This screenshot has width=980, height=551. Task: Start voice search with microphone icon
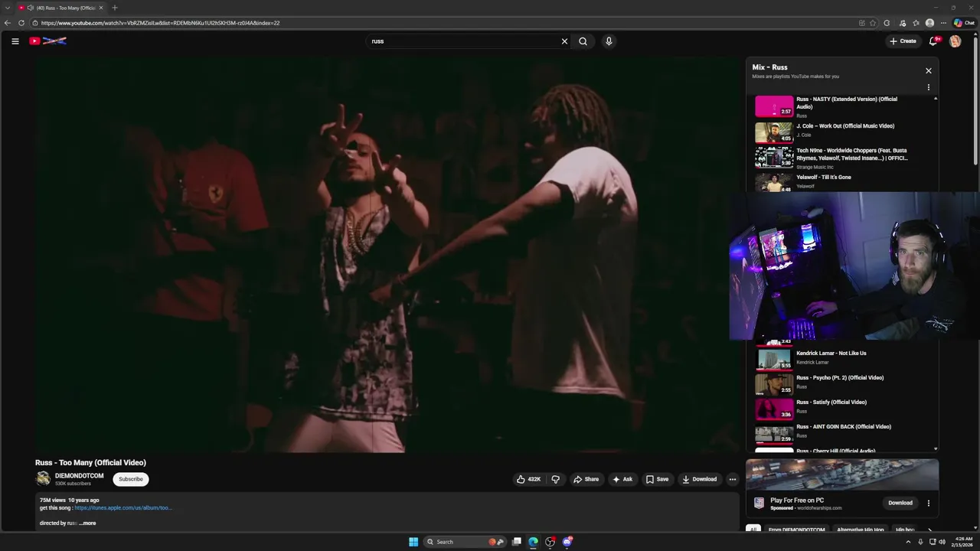(609, 41)
